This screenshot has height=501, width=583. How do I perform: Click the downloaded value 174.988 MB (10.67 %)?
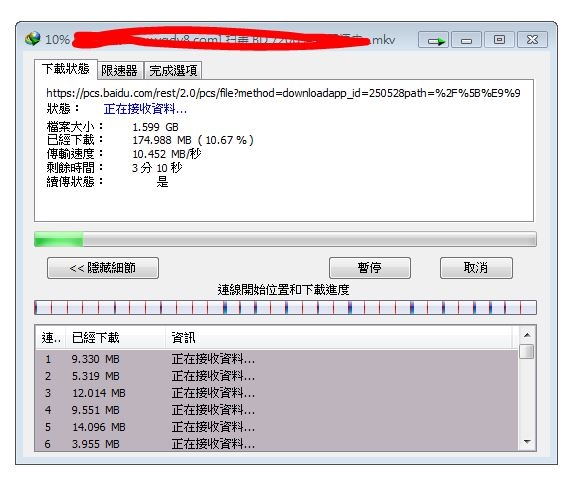[x=193, y=140]
